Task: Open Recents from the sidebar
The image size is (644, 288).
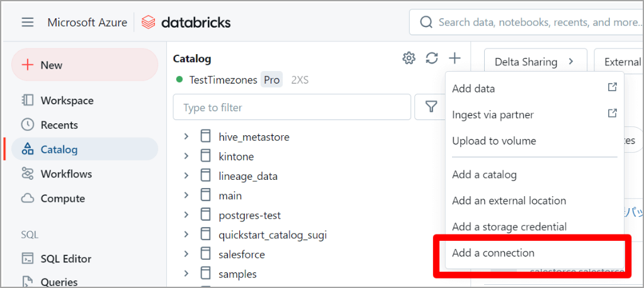Action: coord(59,125)
